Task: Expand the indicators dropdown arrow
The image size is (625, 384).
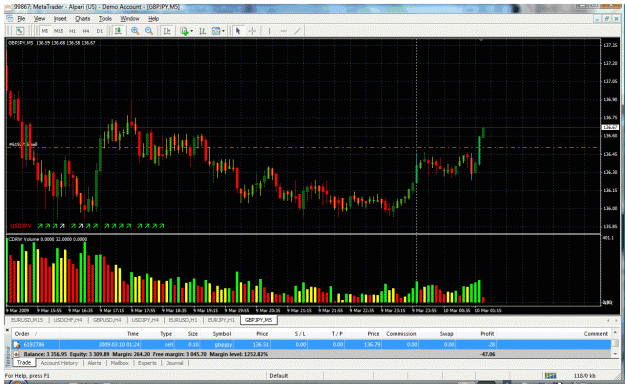Action: (192, 31)
